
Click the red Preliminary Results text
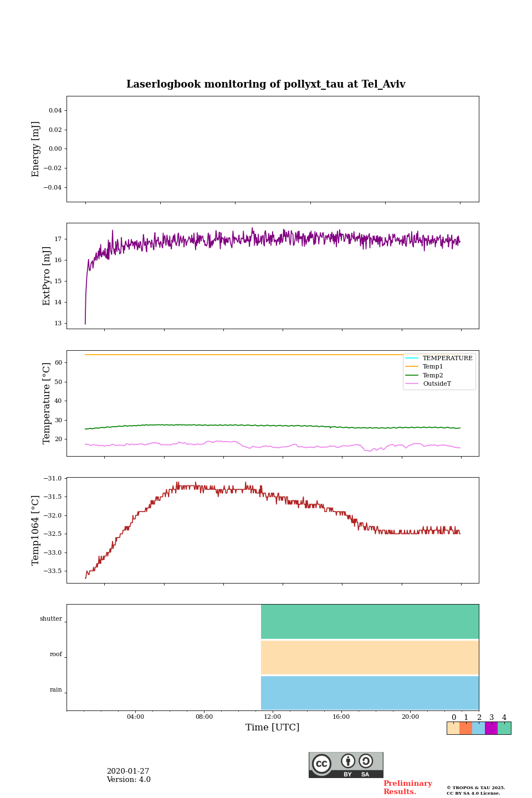407,787
